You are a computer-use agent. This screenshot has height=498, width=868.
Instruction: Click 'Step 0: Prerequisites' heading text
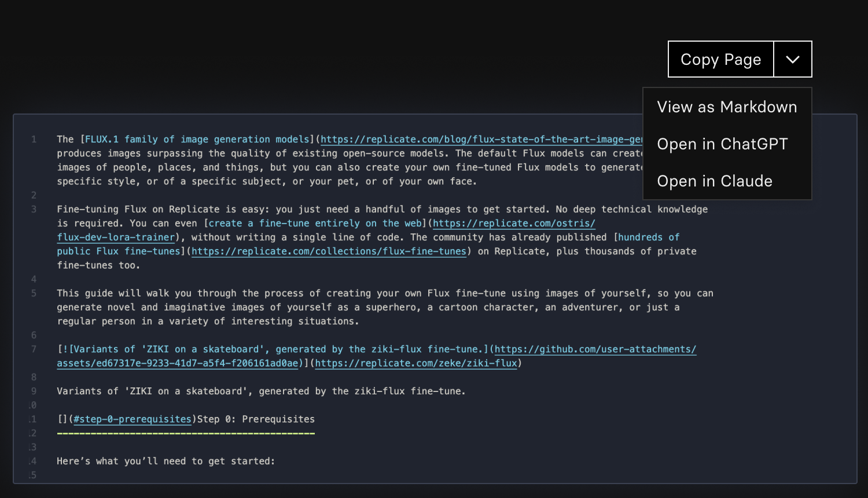pos(256,419)
